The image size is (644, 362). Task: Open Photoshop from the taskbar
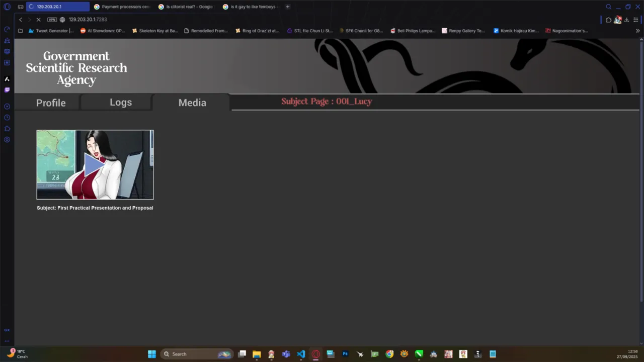pos(345,354)
